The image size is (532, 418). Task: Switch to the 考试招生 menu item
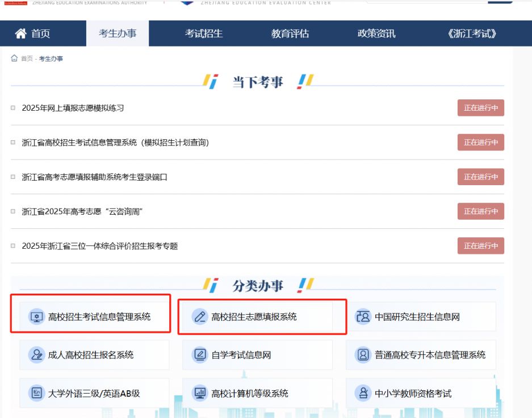tap(203, 33)
